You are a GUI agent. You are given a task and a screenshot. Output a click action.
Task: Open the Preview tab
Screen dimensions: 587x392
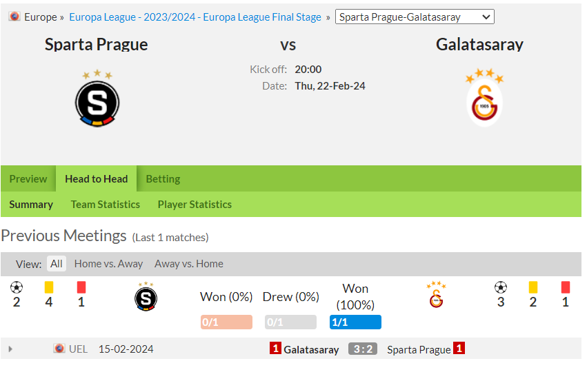pyautogui.click(x=28, y=179)
